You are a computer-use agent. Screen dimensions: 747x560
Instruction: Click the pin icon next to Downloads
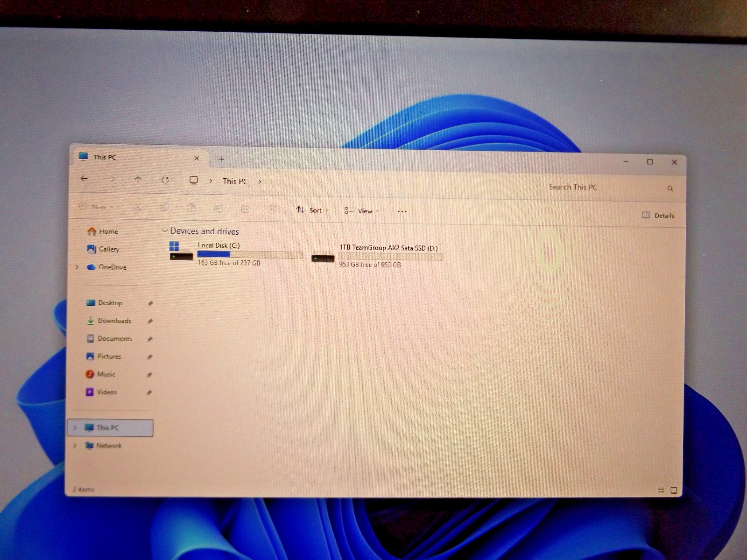[150, 321]
